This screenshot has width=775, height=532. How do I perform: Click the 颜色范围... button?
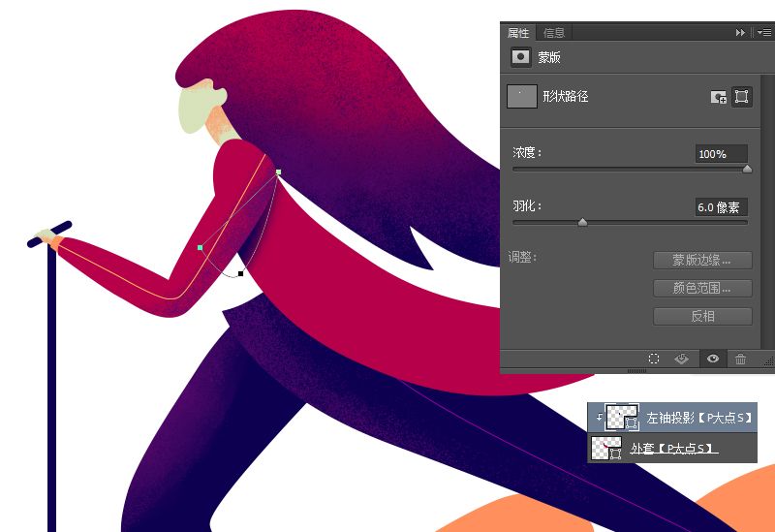pos(702,288)
